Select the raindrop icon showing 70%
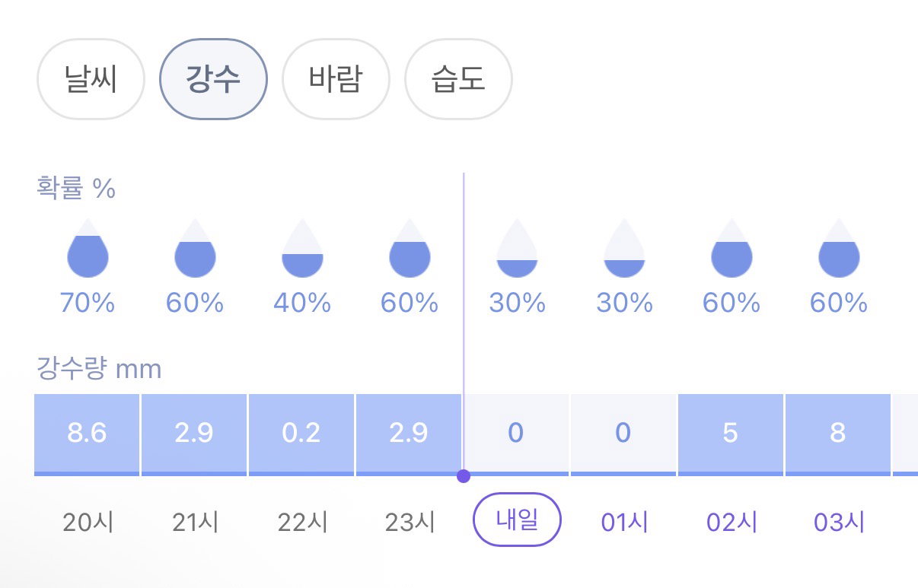 88,248
